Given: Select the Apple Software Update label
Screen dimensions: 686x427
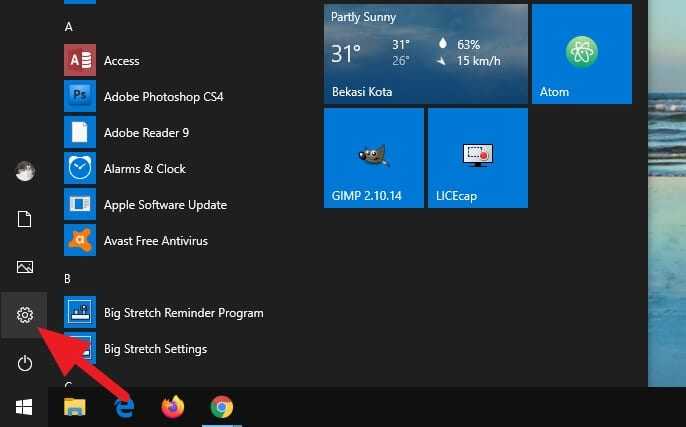Looking at the screenshot, I should pos(165,205).
